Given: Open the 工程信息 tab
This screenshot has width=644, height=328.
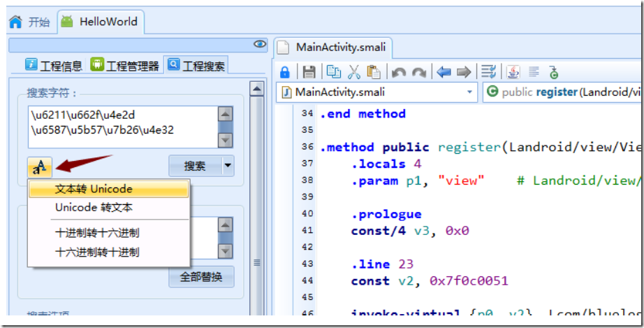Looking at the screenshot, I should [54, 66].
